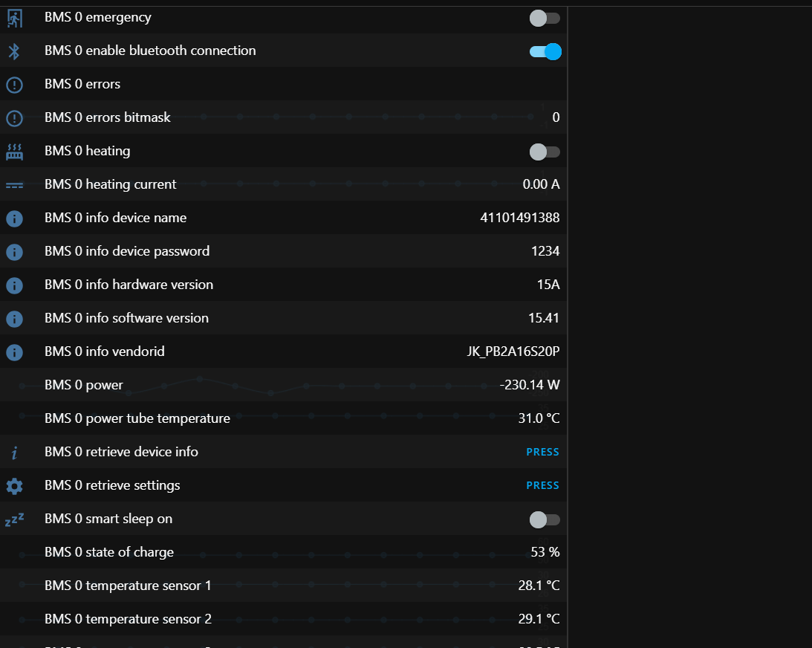This screenshot has width=812, height=648.
Task: Click the radiator heating icon
Action: (x=15, y=152)
